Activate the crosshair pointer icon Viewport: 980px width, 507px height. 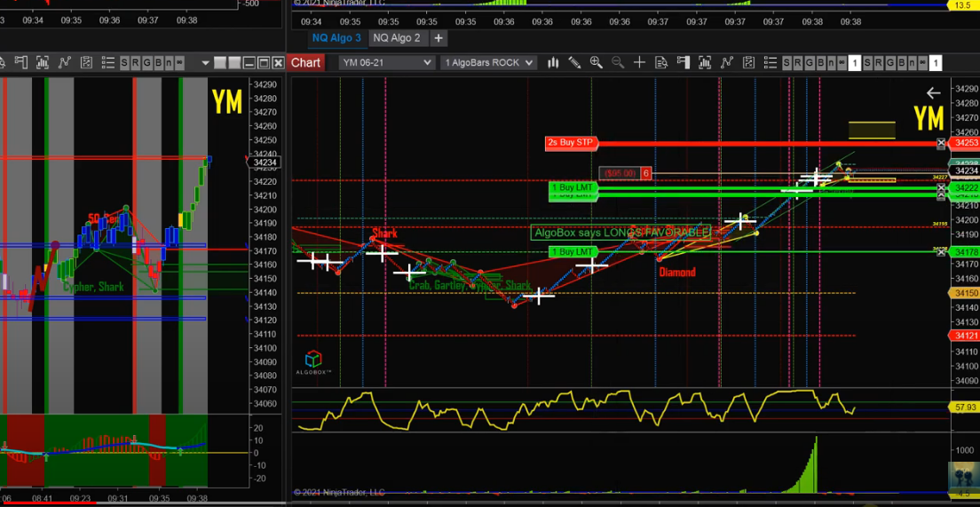click(639, 62)
